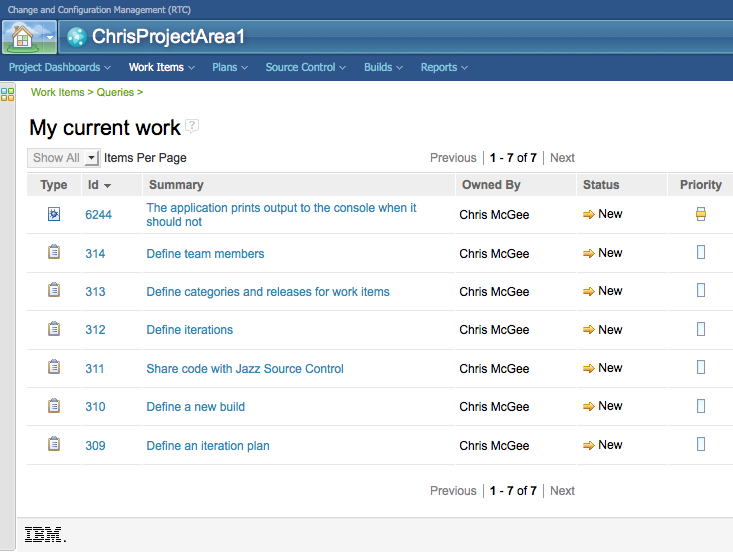Click the priority icon for item 309
Image resolution: width=733 pixels, height=552 pixels.
tap(701, 444)
